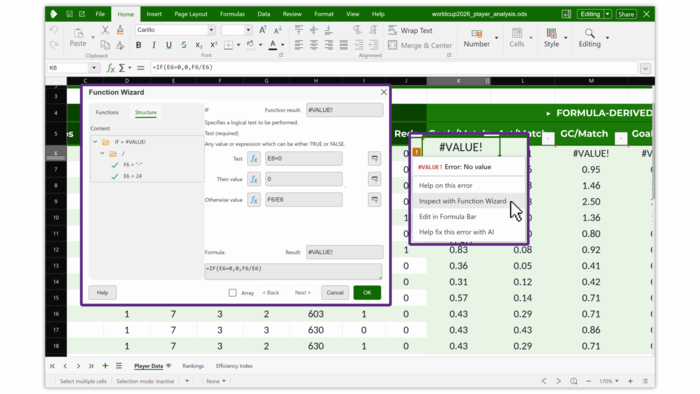Center text horizontally
This screenshot has height=394, width=700.
(x=314, y=45)
